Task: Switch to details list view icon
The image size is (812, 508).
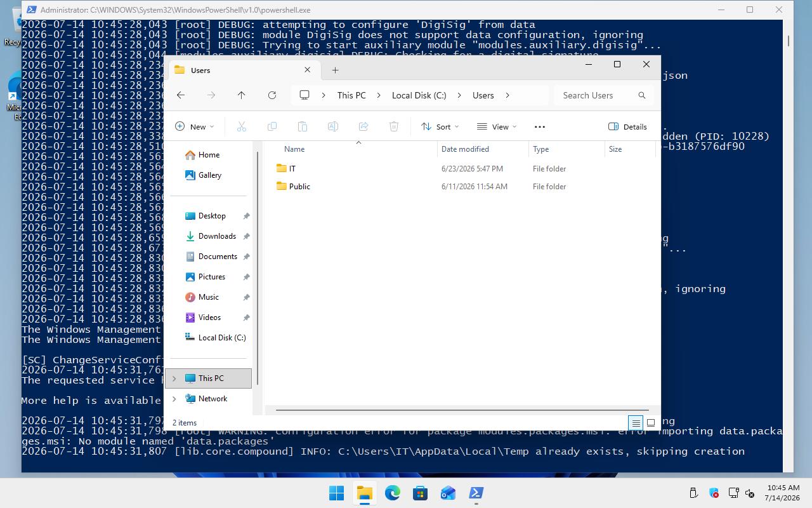Action: (x=636, y=423)
